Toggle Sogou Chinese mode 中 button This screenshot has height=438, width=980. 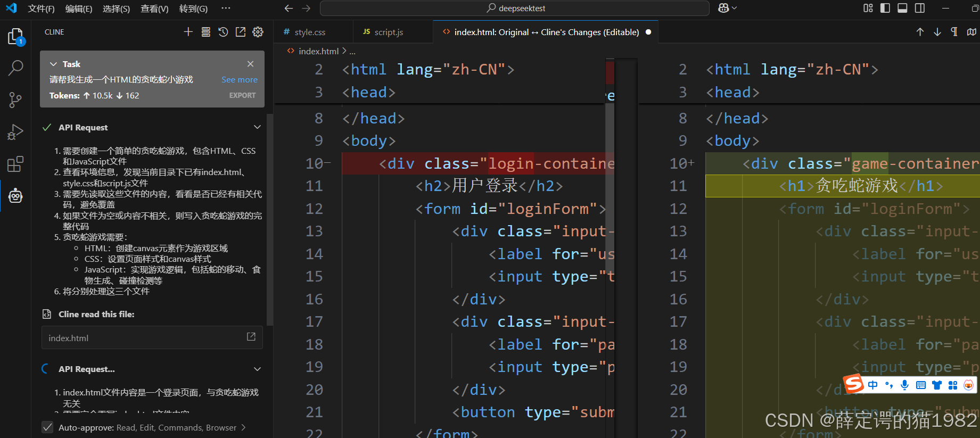pyautogui.click(x=873, y=385)
